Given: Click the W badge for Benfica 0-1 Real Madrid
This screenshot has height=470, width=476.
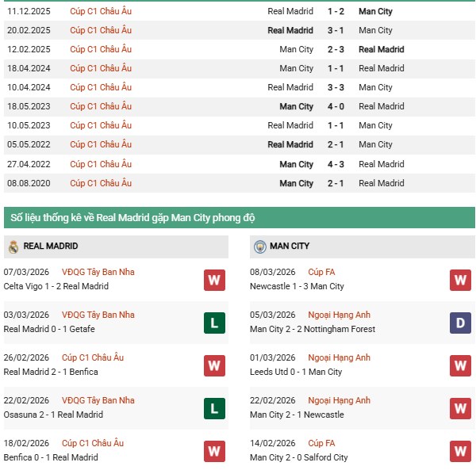Looking at the screenshot, I should pos(214,451).
